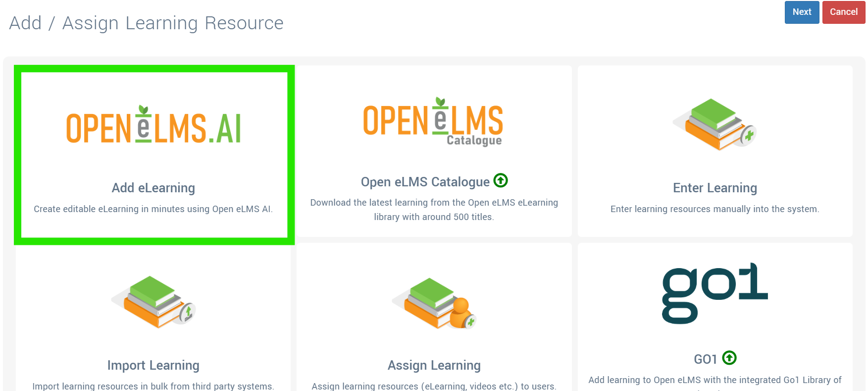This screenshot has width=868, height=391.
Task: Click the blue Next button
Action: pyautogui.click(x=802, y=12)
